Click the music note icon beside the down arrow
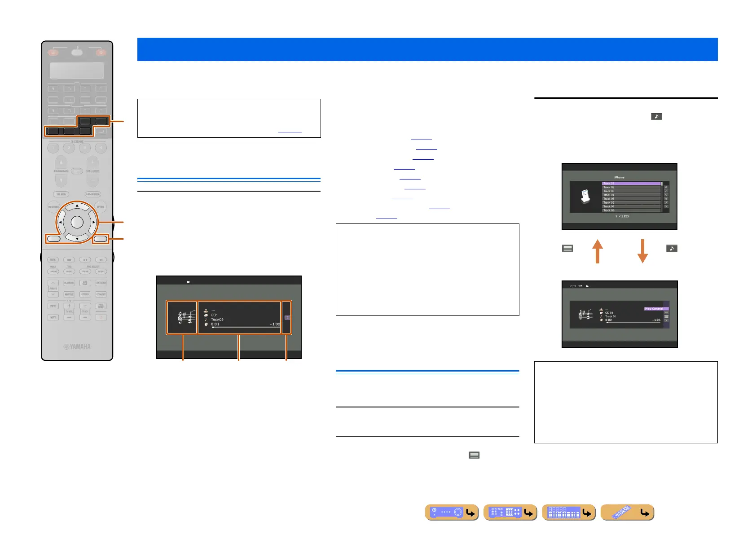Viewport: 756px width, 534px height. 672,248
